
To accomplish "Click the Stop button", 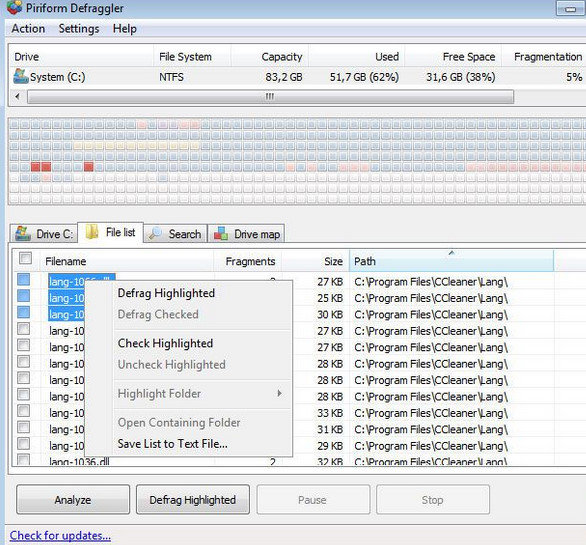I will 433,500.
